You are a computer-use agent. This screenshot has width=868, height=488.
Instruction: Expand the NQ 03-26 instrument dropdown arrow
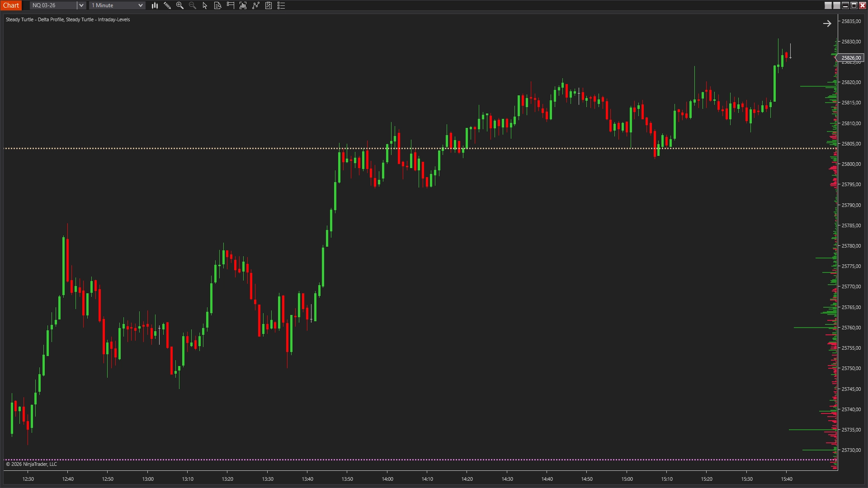tap(81, 5)
